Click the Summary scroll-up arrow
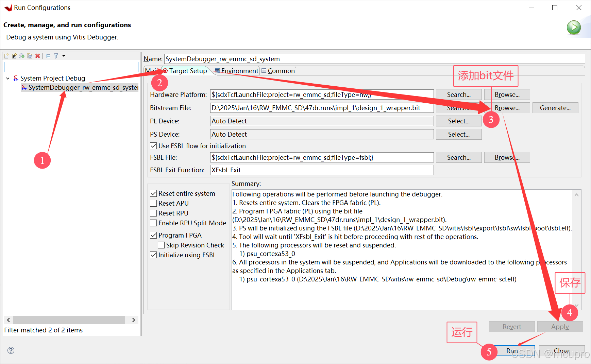This screenshot has width=591, height=364. click(x=576, y=195)
